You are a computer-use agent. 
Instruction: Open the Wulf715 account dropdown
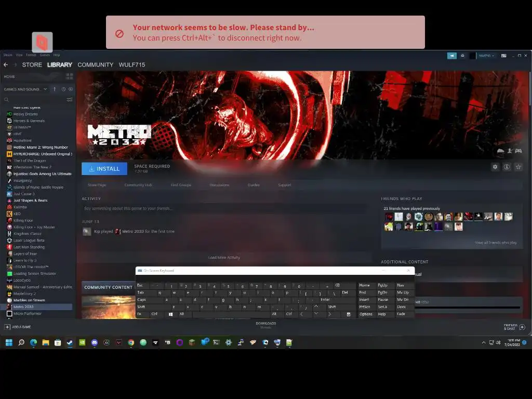(486, 56)
